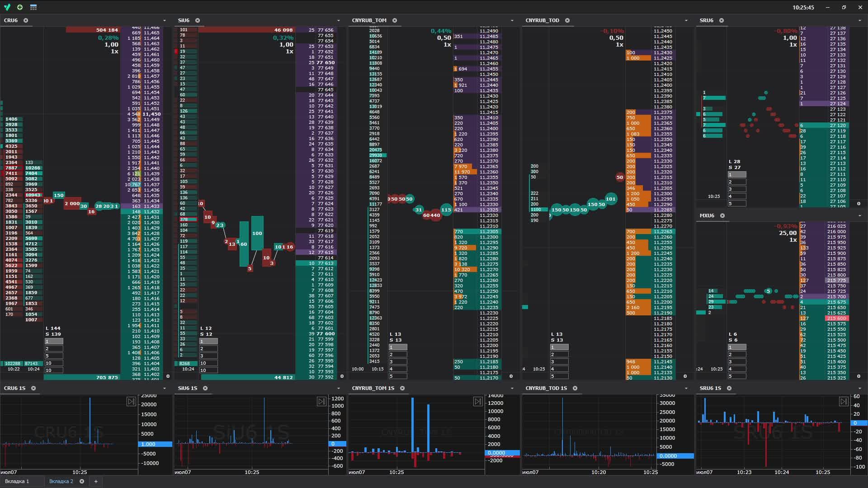Select quantity preset 4 in CNYRUB_TOM panel
The image size is (868, 488).
pos(398,369)
